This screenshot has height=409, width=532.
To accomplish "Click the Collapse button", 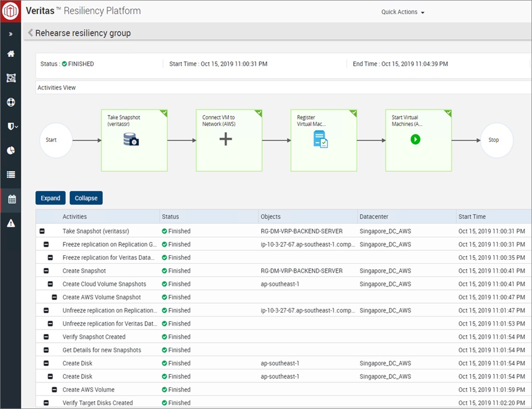I will click(86, 198).
